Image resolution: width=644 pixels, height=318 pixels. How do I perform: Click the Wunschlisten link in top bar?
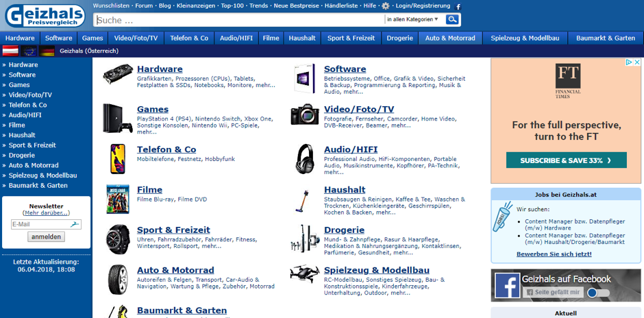click(x=111, y=5)
